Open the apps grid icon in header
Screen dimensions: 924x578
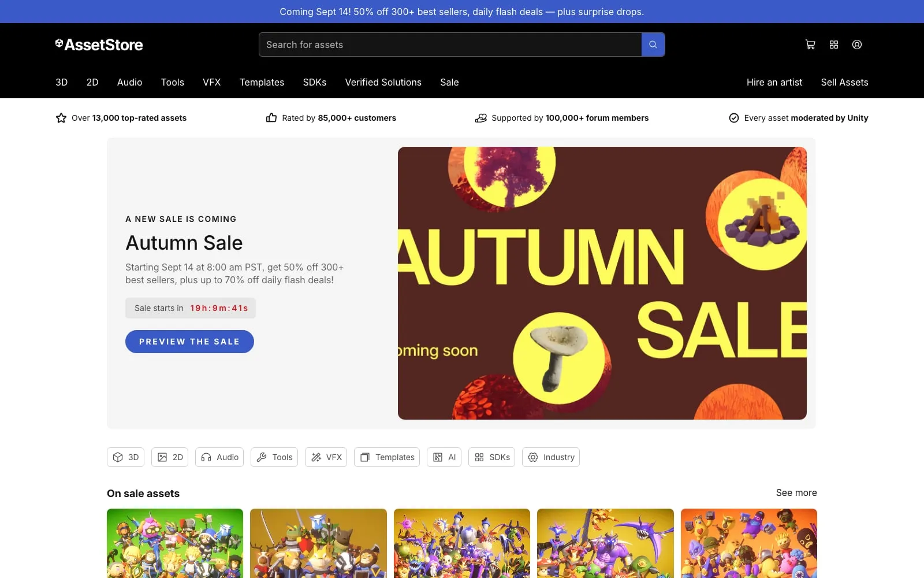pos(834,45)
